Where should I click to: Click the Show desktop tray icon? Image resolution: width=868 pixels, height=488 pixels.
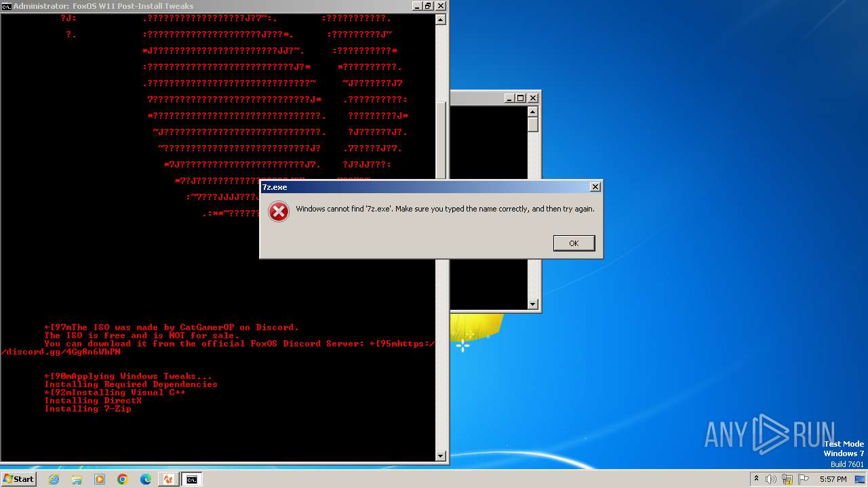pyautogui.click(x=860, y=479)
